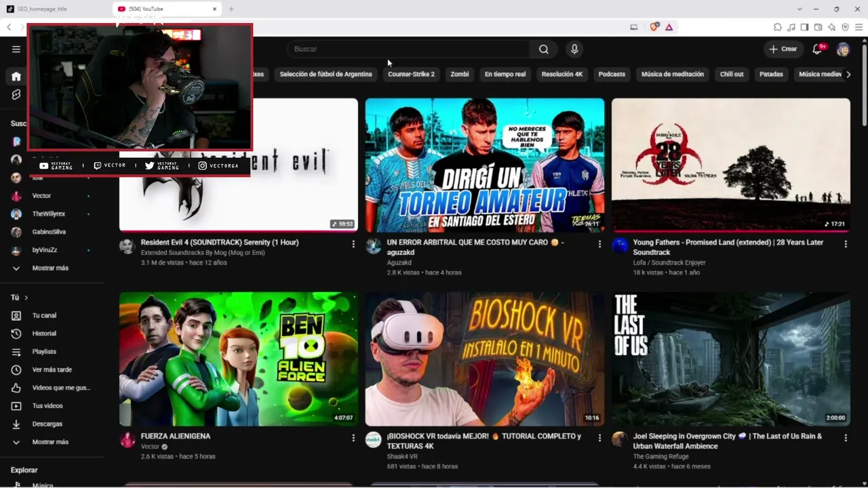The image size is (868, 488).
Task: Open Ver más tarde in the sidebar
Action: click(52, 369)
